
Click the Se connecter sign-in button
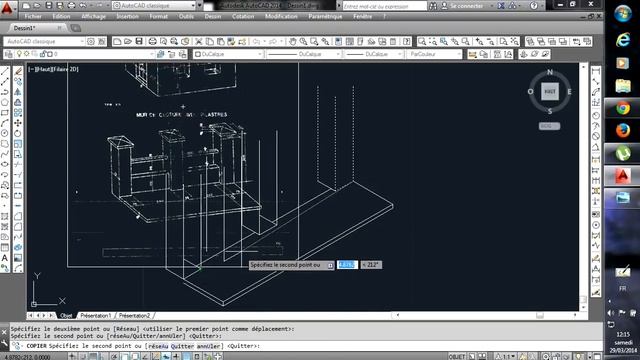[466, 6]
